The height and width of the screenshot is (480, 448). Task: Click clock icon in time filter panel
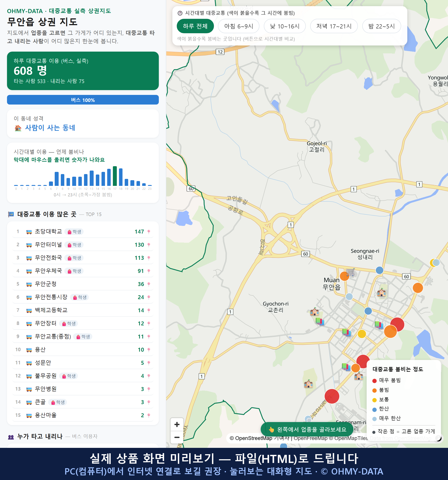pyautogui.click(x=180, y=13)
